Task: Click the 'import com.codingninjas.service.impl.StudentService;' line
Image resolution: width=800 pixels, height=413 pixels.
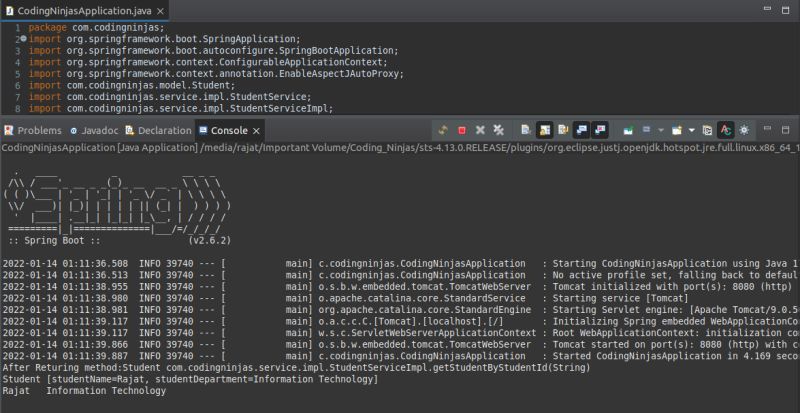Action: point(170,97)
